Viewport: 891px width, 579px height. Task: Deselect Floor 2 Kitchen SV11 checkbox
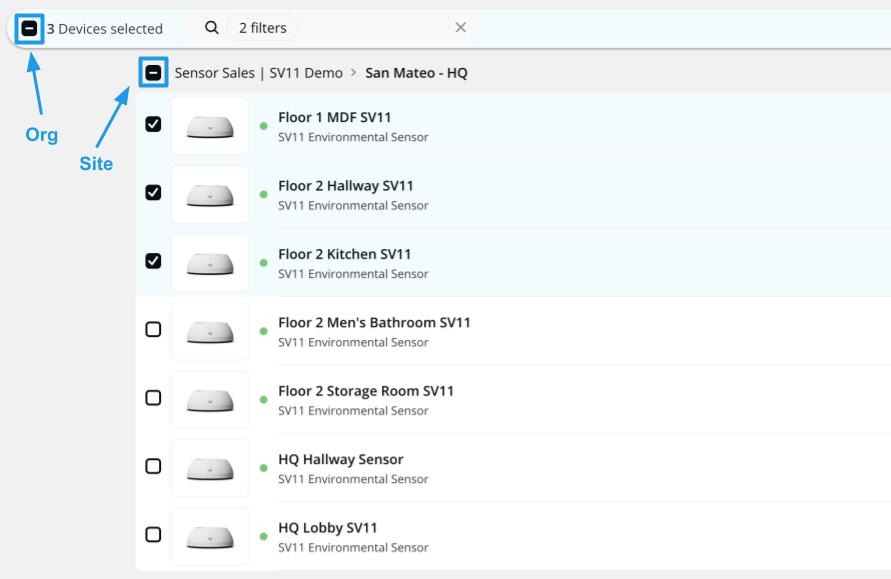(153, 261)
